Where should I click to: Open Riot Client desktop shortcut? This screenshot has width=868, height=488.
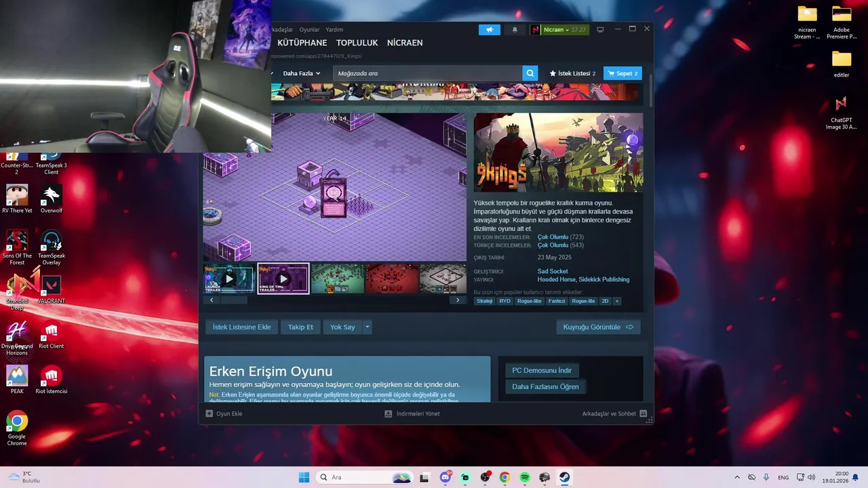pyautogui.click(x=51, y=335)
